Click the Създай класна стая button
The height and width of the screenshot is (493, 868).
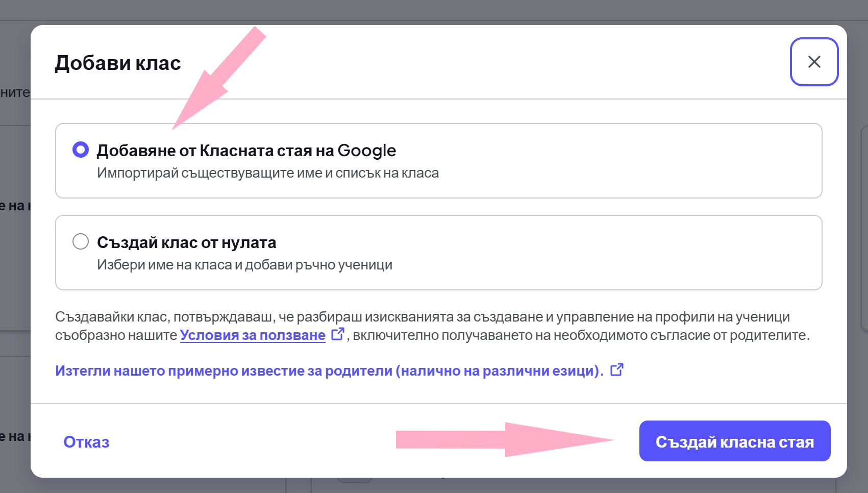(735, 441)
